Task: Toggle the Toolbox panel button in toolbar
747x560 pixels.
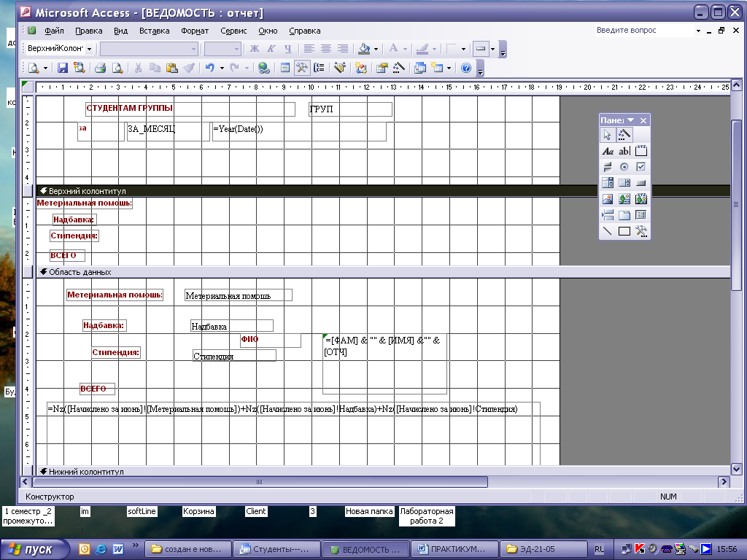Action: coord(302,68)
